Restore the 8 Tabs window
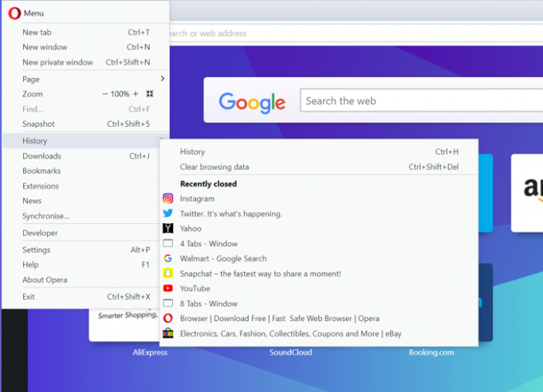 coord(208,304)
